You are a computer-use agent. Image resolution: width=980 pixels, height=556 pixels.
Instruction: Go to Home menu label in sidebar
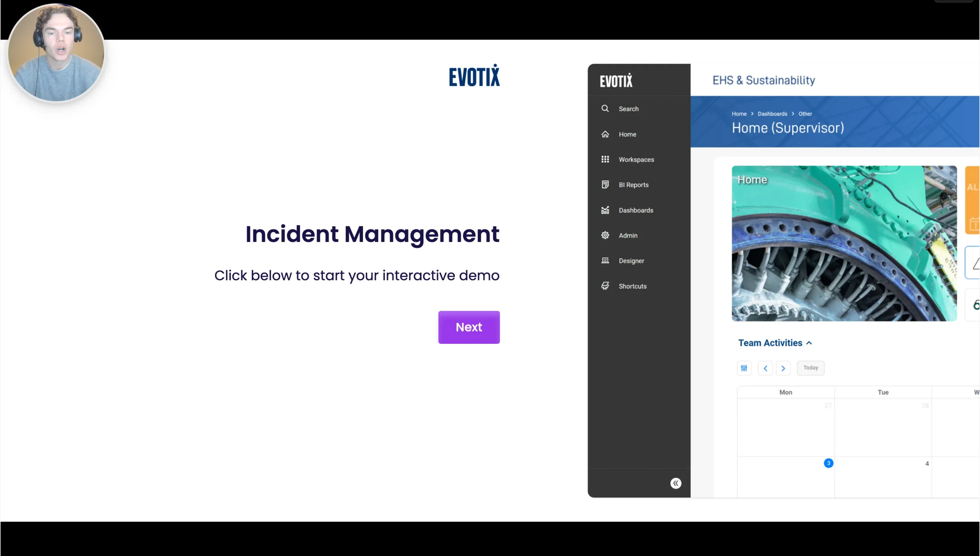627,134
